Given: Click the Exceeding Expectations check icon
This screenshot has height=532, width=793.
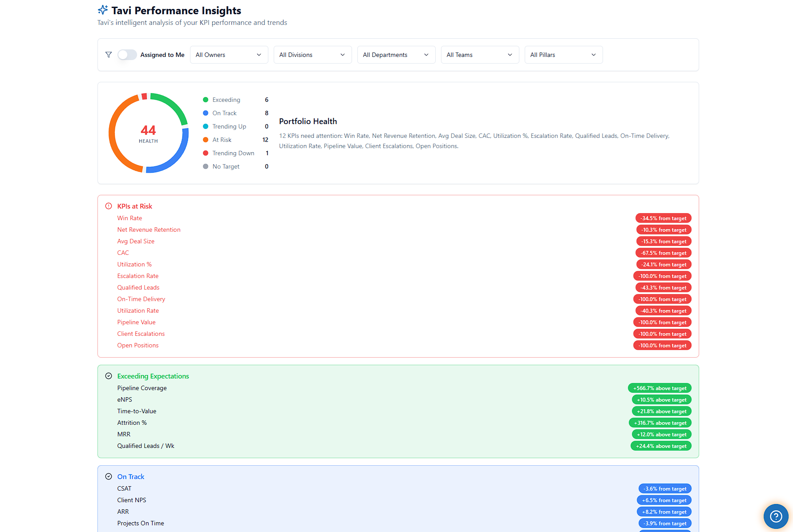Looking at the screenshot, I should pyautogui.click(x=109, y=376).
